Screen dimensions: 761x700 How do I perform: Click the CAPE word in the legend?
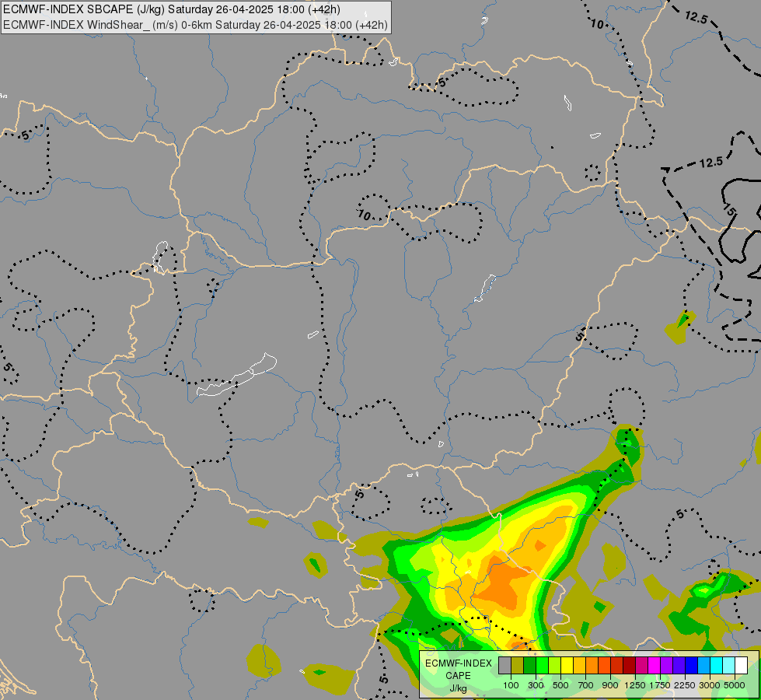tap(458, 676)
